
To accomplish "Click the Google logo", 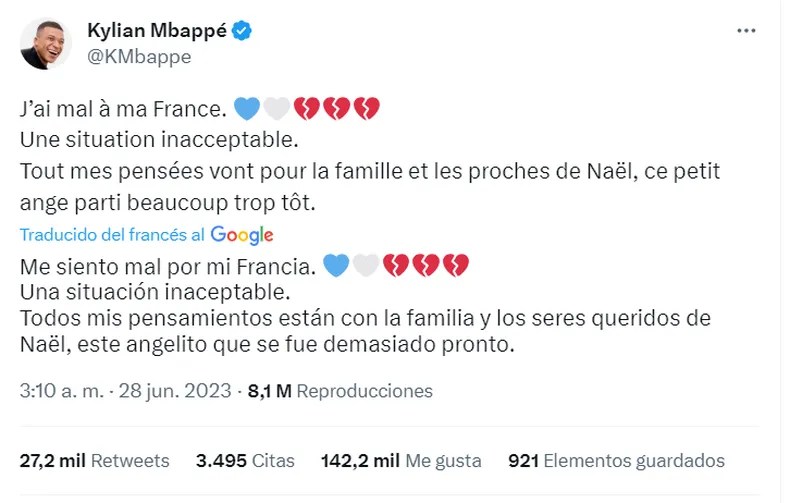I will coord(242,235).
